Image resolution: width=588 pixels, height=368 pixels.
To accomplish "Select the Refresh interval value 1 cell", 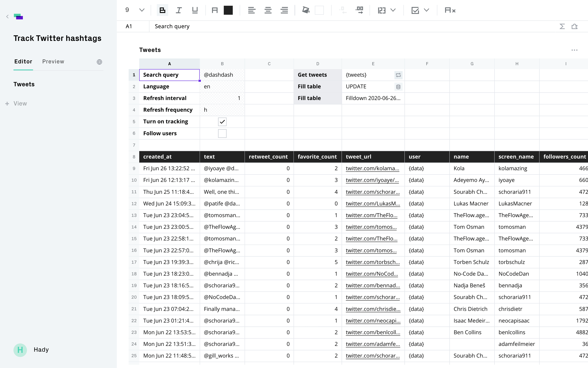I will click(222, 98).
